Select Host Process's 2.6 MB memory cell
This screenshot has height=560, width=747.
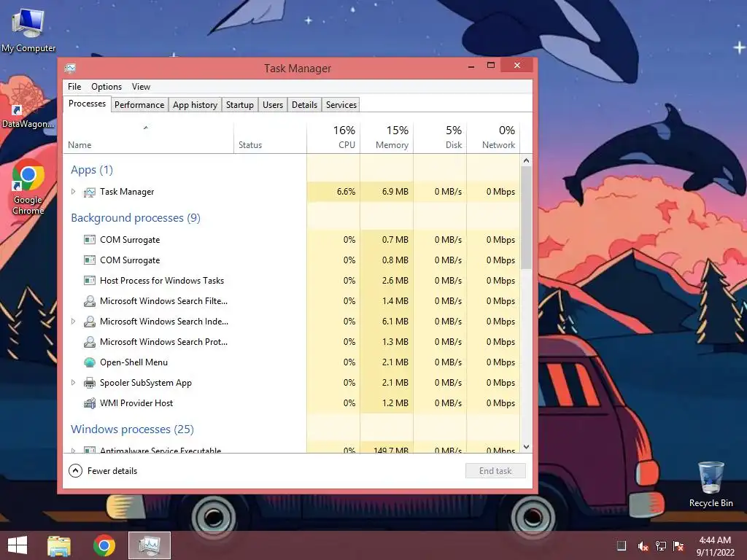(x=387, y=281)
